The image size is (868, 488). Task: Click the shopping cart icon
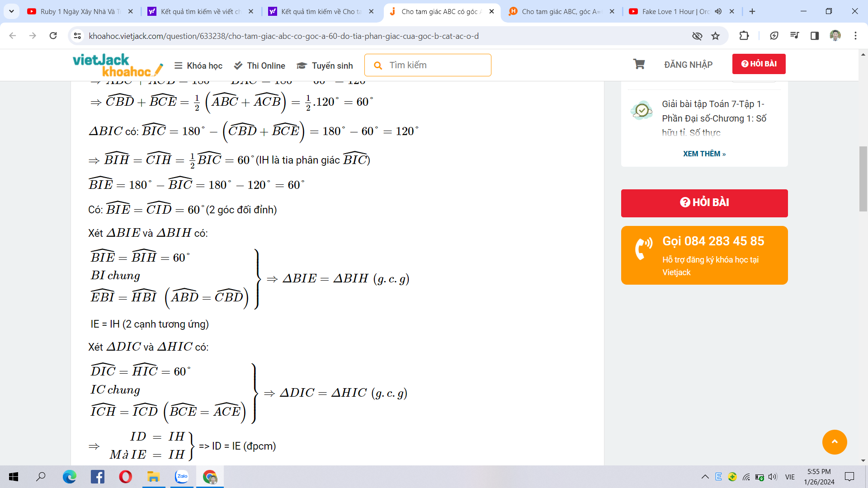[639, 64]
